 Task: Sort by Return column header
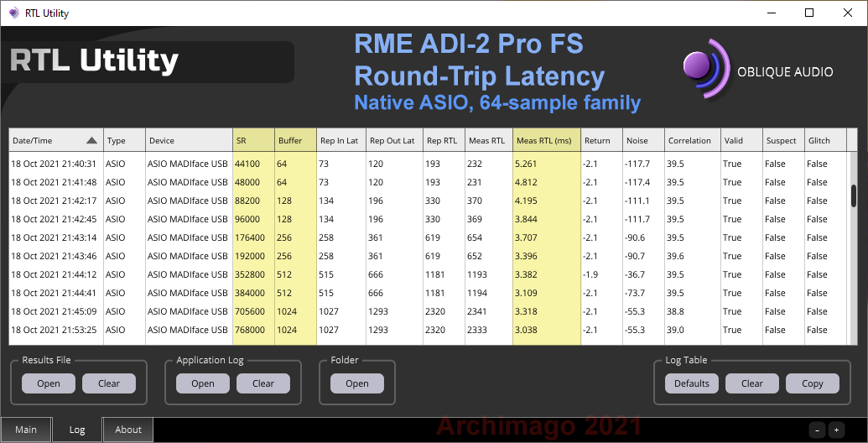[x=602, y=141]
